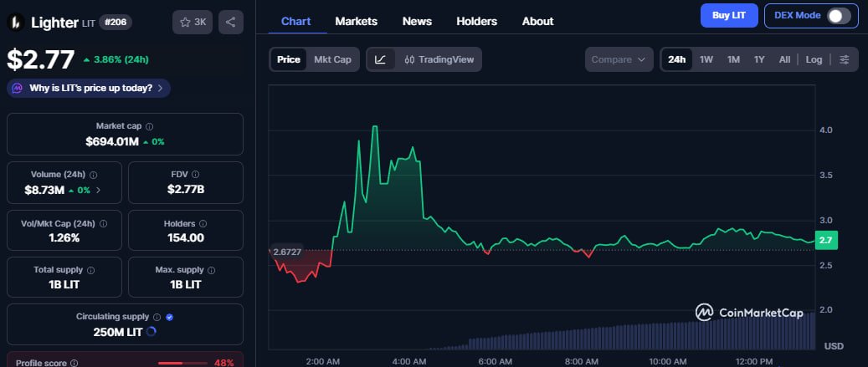This screenshot has height=367, width=868.
Task: Select the 1M time range
Action: [x=733, y=59]
